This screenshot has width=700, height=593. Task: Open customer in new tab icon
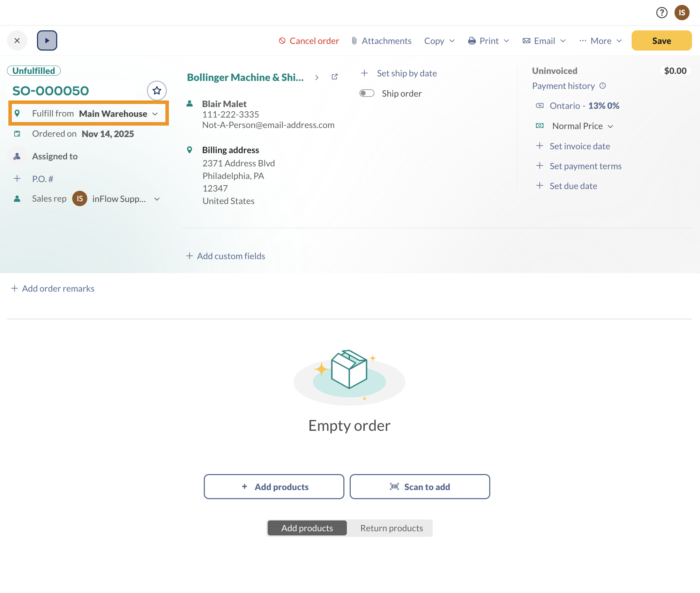point(334,77)
